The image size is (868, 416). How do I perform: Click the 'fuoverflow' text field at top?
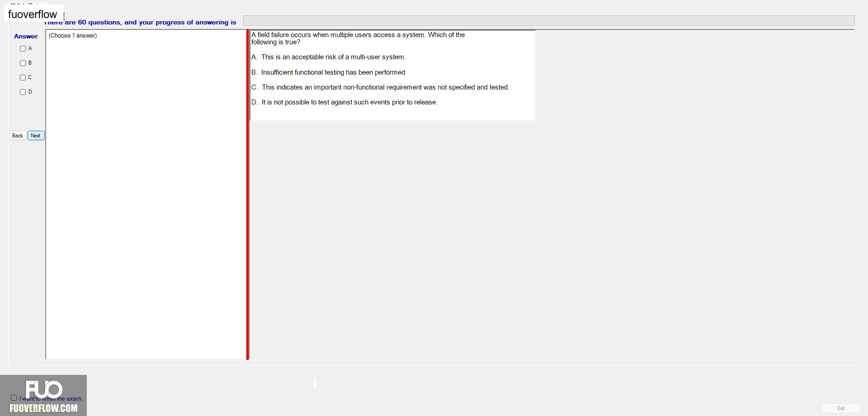click(34, 14)
